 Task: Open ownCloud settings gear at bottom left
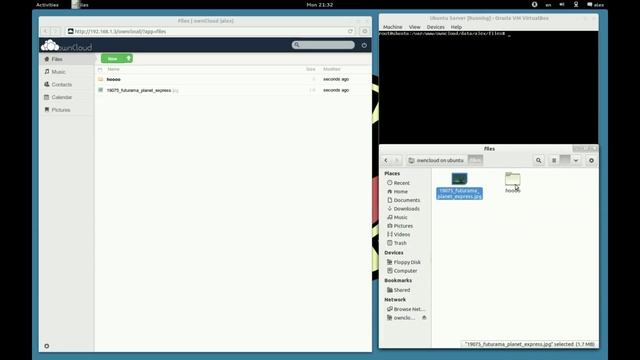tap(47, 346)
